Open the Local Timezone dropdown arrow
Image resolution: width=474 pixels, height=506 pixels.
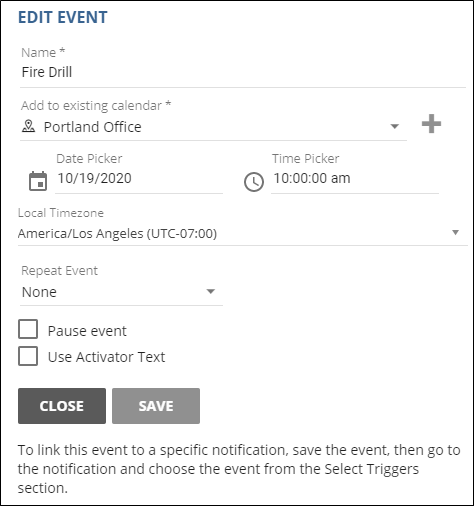point(455,232)
